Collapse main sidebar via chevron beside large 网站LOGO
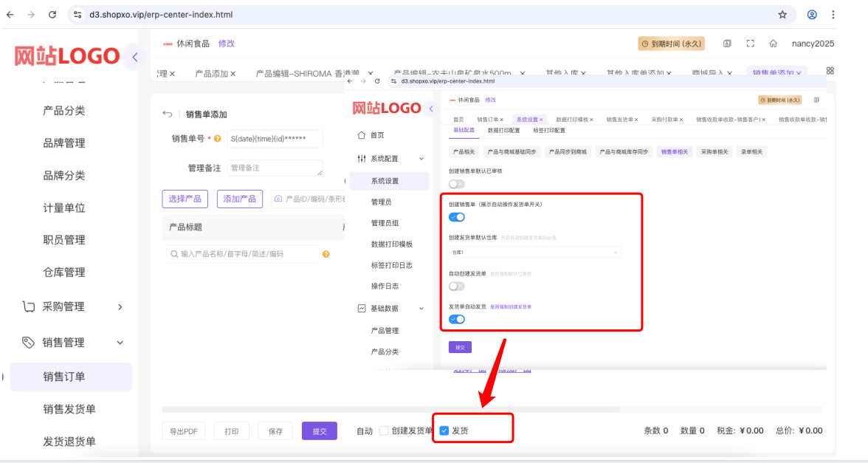This screenshot has width=868, height=463. [x=135, y=57]
